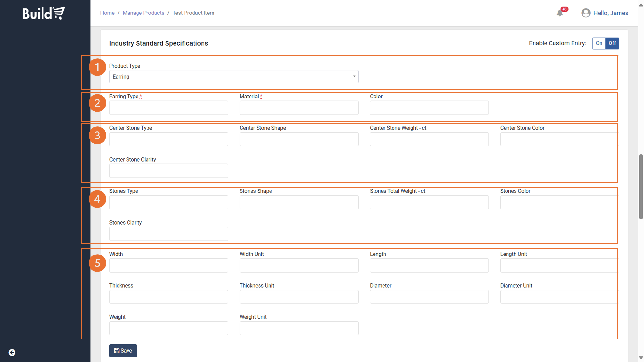
Task: Collapse sidebar with back arrow icon
Action: click(x=12, y=353)
